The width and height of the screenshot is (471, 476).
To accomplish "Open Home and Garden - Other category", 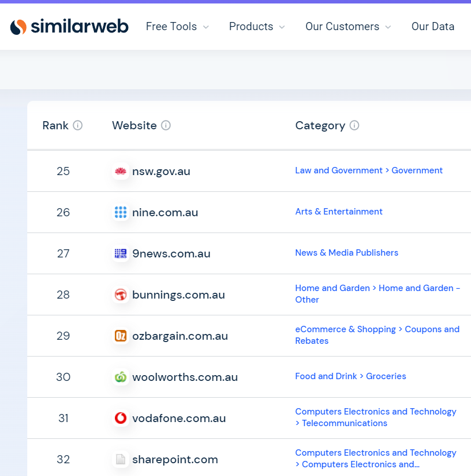I will [x=378, y=294].
